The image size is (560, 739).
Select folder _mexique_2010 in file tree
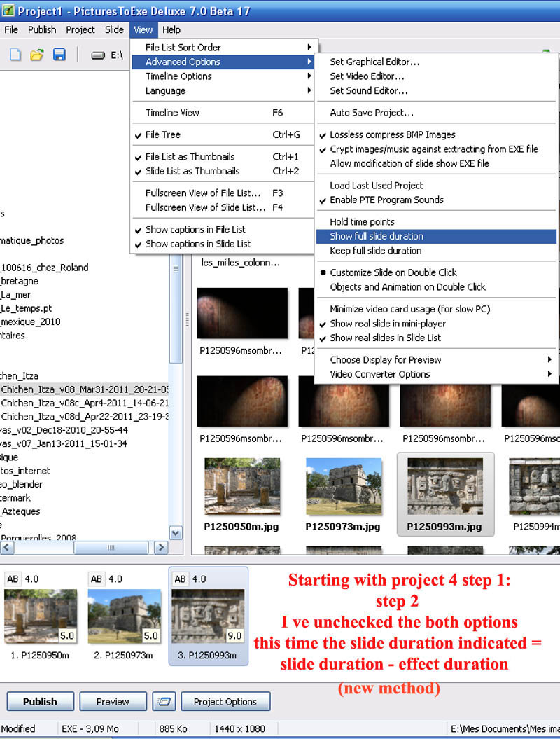(31, 322)
